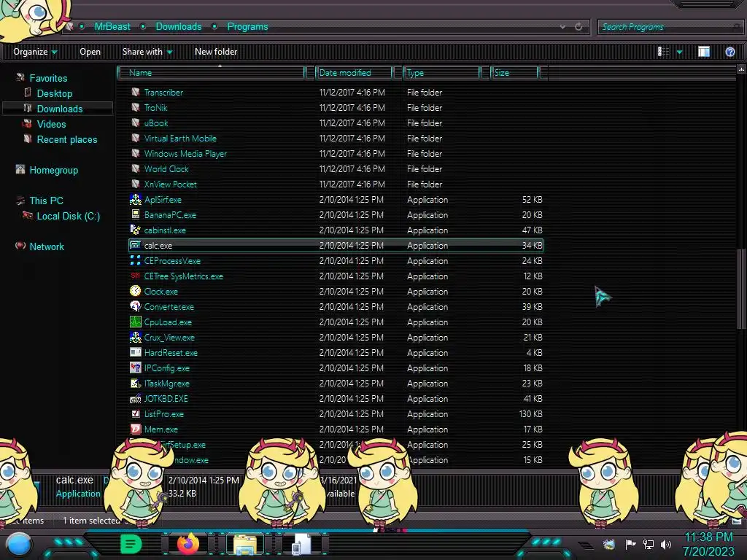The height and width of the screenshot is (560, 747).
Task: Click the CEProcessV.exe file icon
Action: (x=135, y=260)
